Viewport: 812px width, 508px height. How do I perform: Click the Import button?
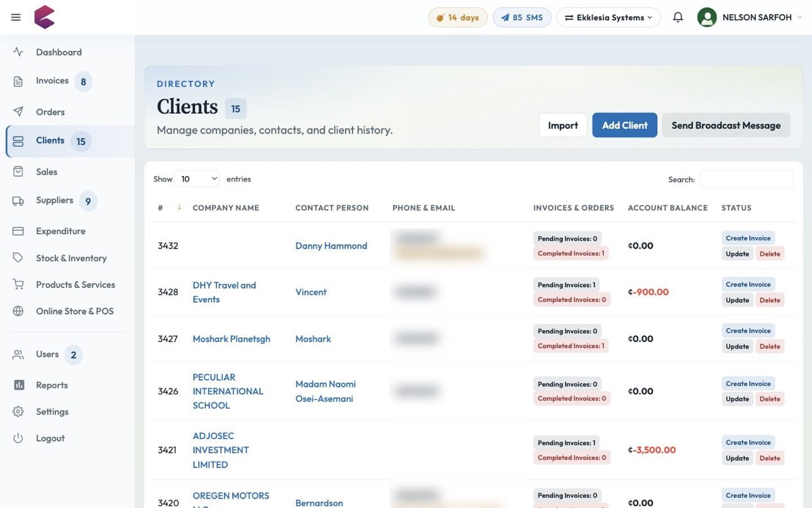[x=563, y=125]
